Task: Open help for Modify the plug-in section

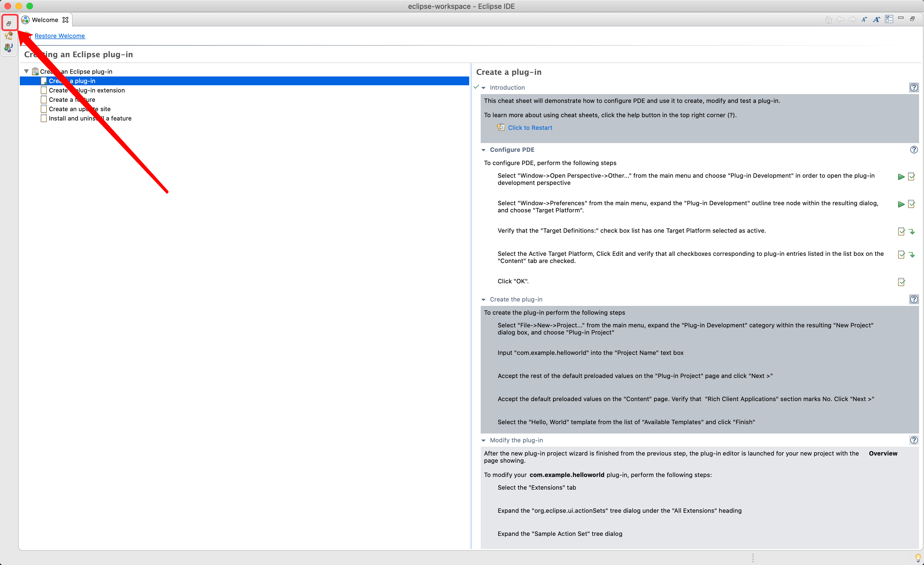Action: tap(914, 440)
